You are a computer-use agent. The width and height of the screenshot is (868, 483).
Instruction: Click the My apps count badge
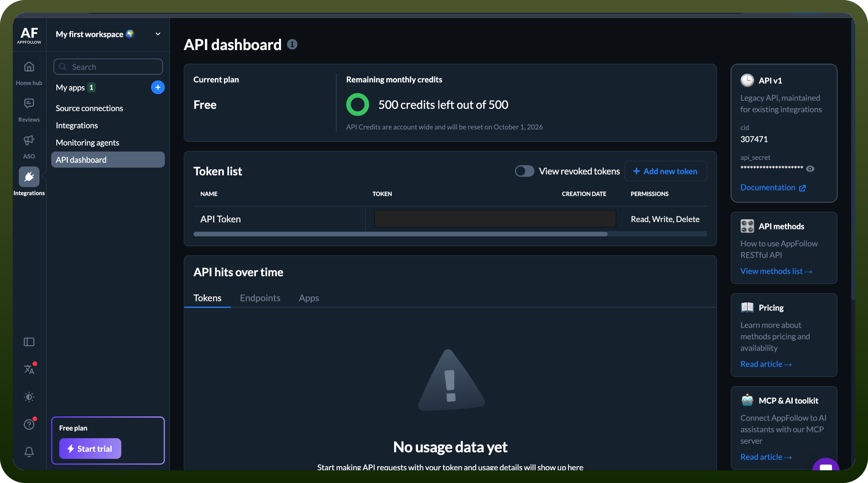[x=91, y=87]
